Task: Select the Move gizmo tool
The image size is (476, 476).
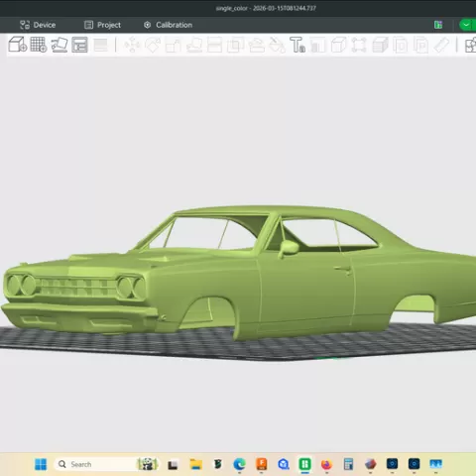Action: click(x=132, y=45)
